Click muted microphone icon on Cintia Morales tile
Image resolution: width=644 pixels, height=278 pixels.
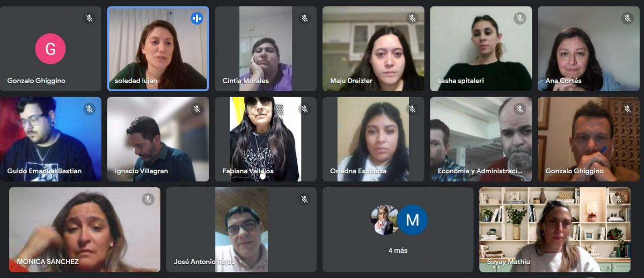(304, 18)
